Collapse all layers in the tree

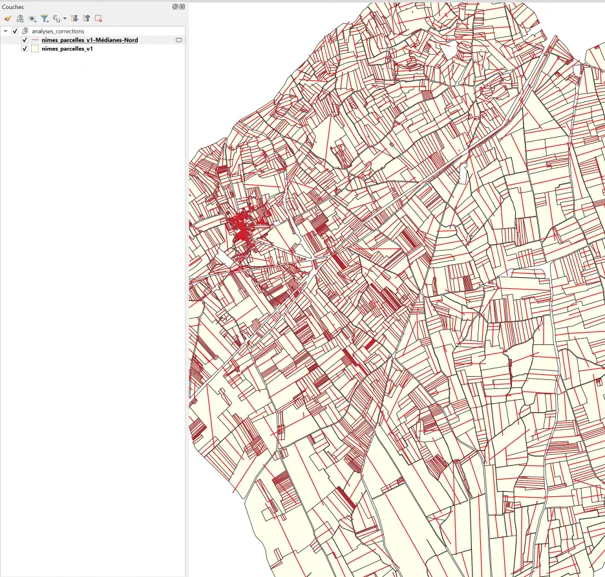coord(86,19)
